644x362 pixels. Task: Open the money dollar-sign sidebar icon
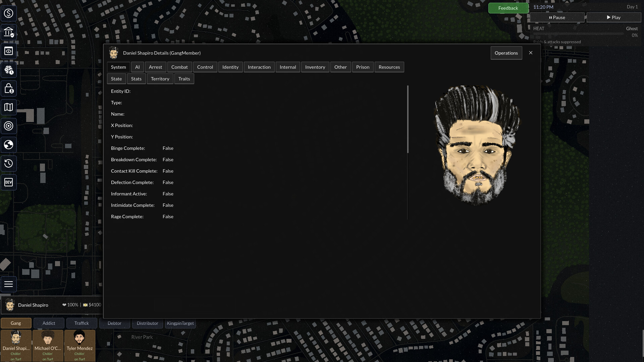coord(8,13)
